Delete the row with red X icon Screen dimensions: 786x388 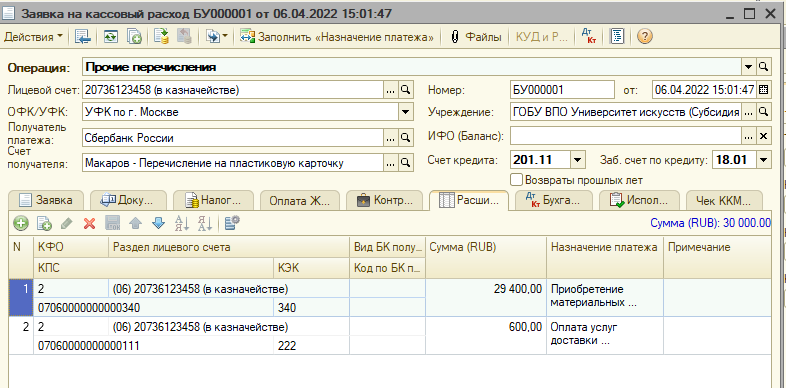click(89, 224)
